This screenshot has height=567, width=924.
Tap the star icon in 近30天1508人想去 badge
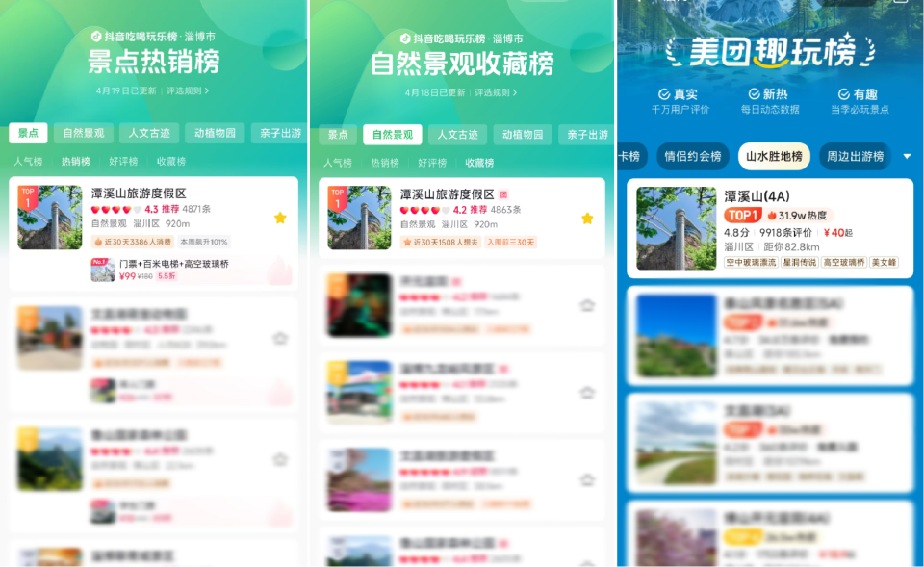407,243
